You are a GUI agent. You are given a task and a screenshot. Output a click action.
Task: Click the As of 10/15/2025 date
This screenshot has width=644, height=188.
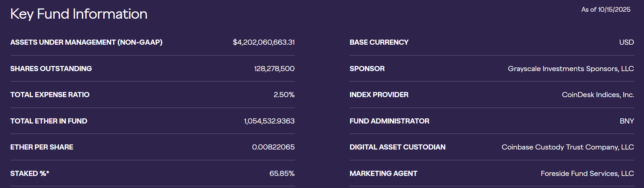click(x=605, y=10)
